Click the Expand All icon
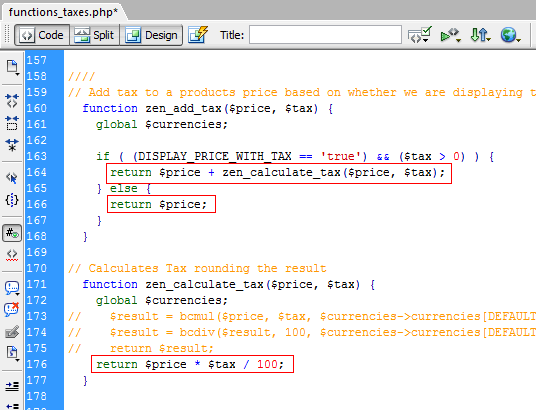 coord(12,145)
